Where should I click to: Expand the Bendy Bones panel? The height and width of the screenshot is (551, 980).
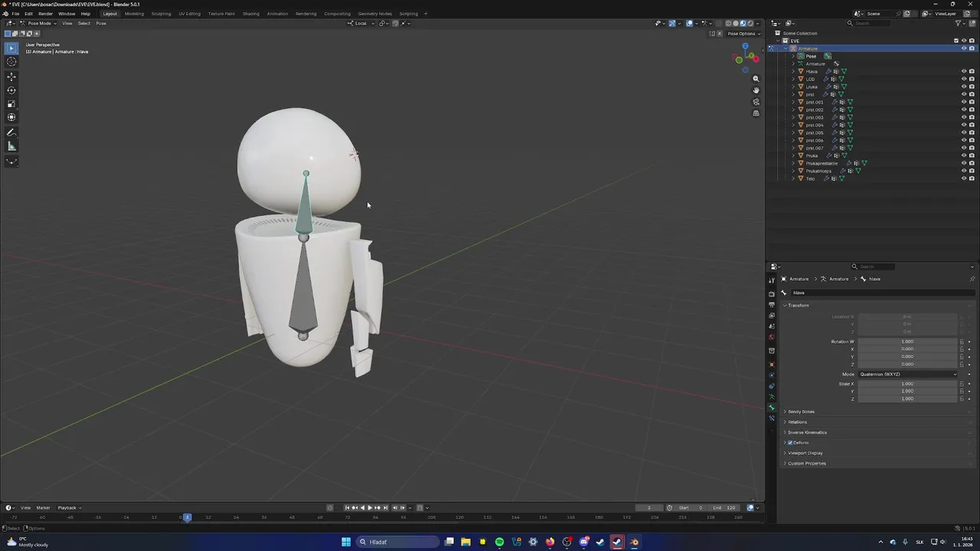click(x=801, y=412)
